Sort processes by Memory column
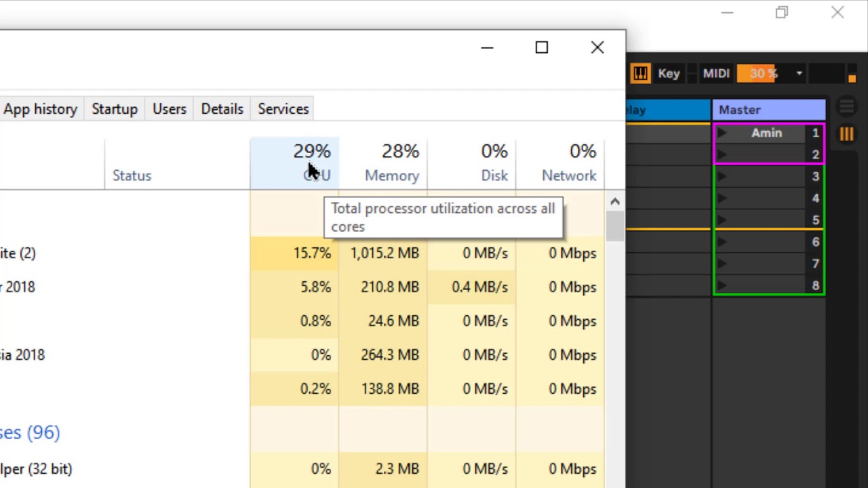 [391, 163]
